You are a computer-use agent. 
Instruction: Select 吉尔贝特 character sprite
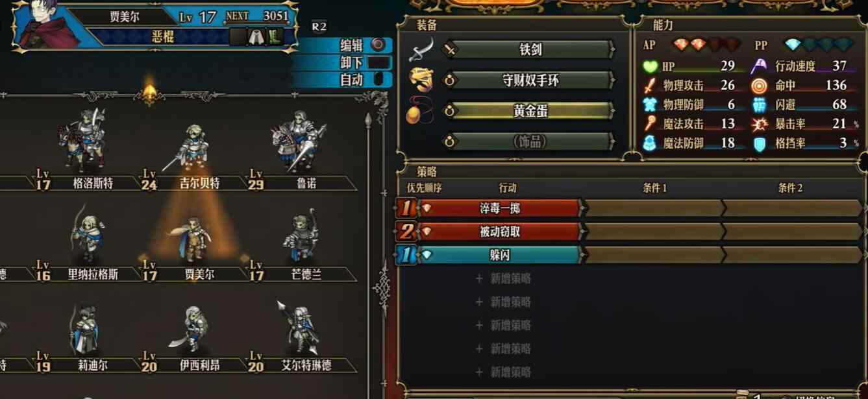(x=192, y=149)
